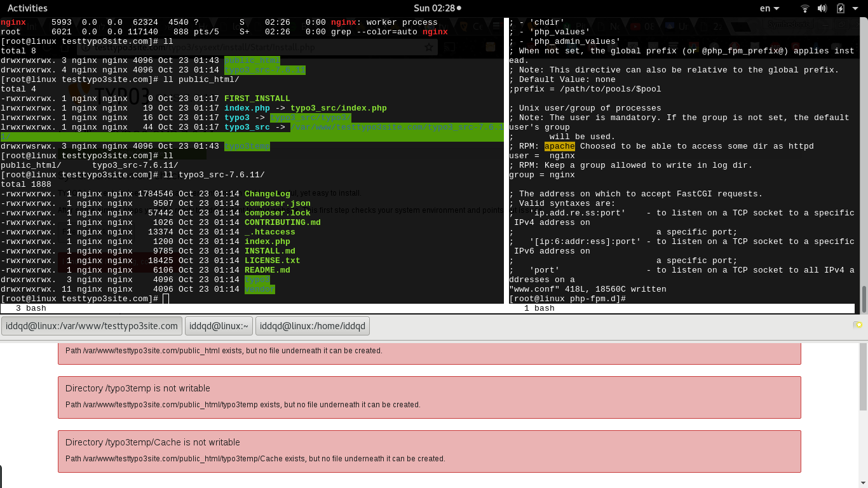The image size is (868, 488).
Task: Click the FIRST_INSTALL file name in terminal
Action: tap(257, 98)
